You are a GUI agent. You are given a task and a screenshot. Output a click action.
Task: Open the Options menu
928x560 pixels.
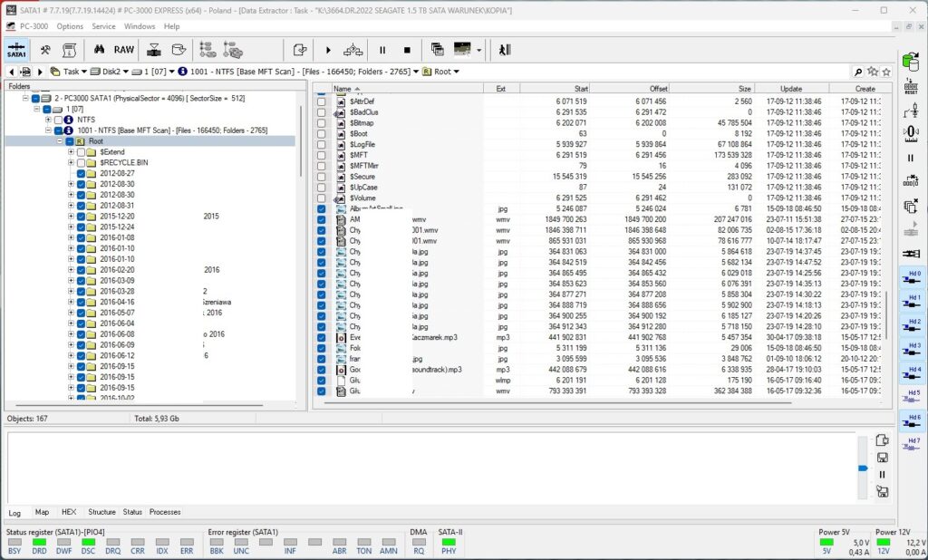(70, 26)
